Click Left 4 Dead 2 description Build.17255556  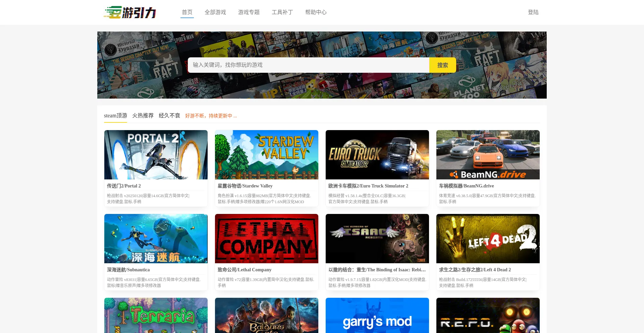(x=483, y=282)
